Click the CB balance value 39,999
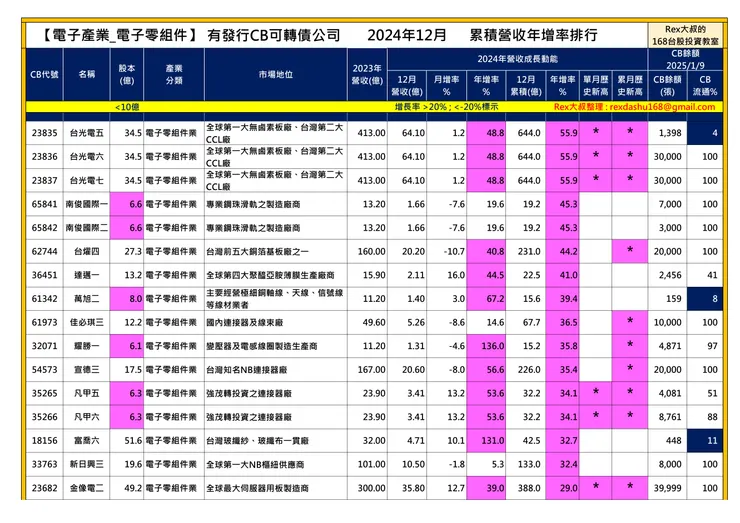Image resolution: width=740 pixels, height=523 pixels. point(667,488)
